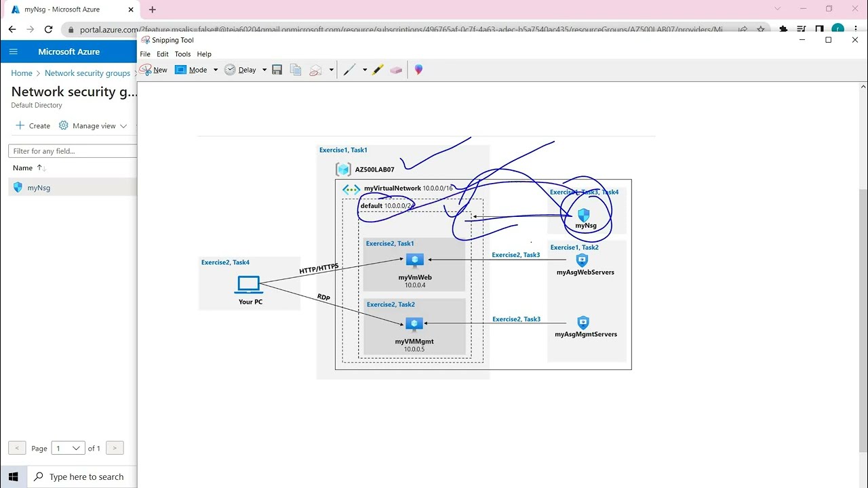Go to the previous page of results
The height and width of the screenshot is (488, 868).
pos(17,448)
